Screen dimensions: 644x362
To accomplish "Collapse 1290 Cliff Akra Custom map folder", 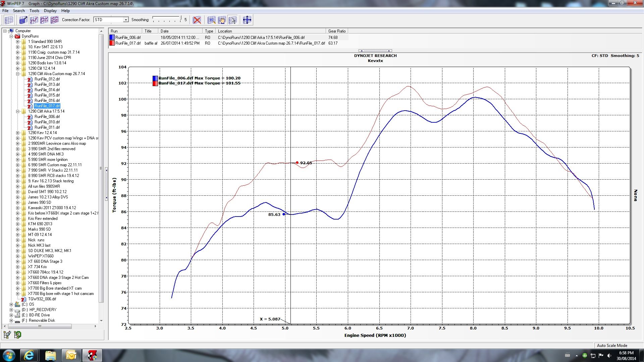I will 17,74.
